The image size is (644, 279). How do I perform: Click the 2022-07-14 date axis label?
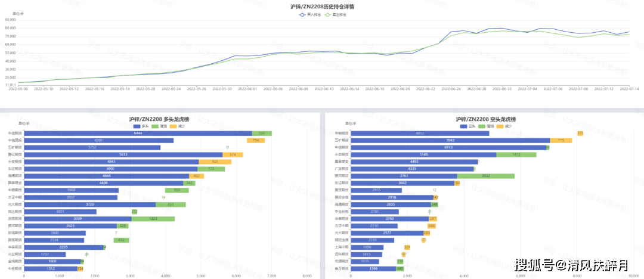pos(629,89)
